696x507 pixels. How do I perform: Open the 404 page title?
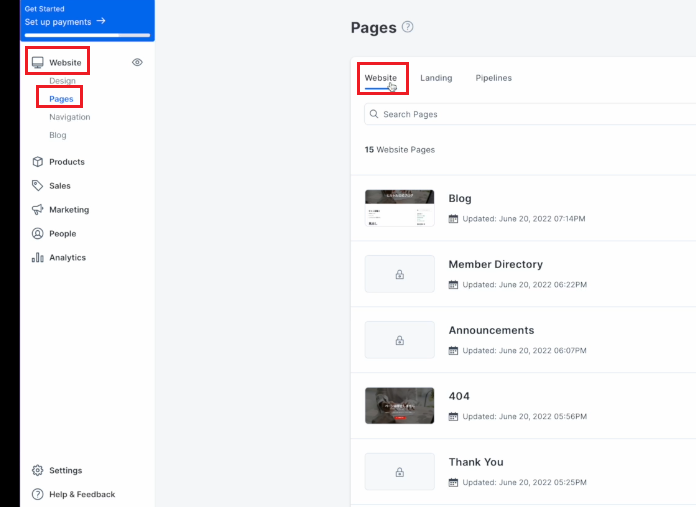click(459, 396)
